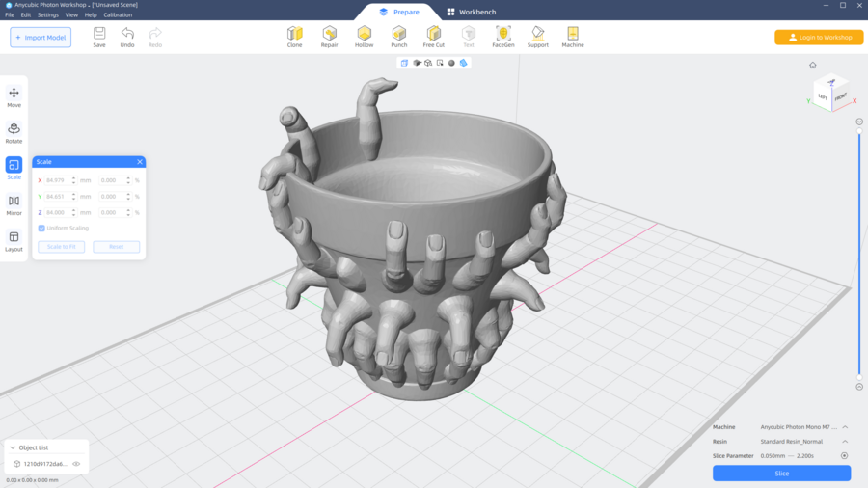Screen dimensions: 868x488
Task: Open the Calibration menu
Action: 118,15
